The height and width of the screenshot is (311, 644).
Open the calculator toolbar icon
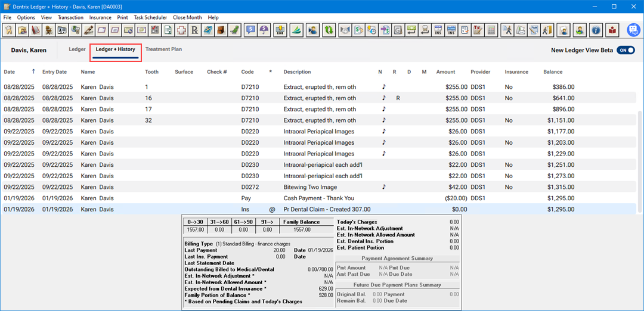pyautogui.click(x=491, y=30)
